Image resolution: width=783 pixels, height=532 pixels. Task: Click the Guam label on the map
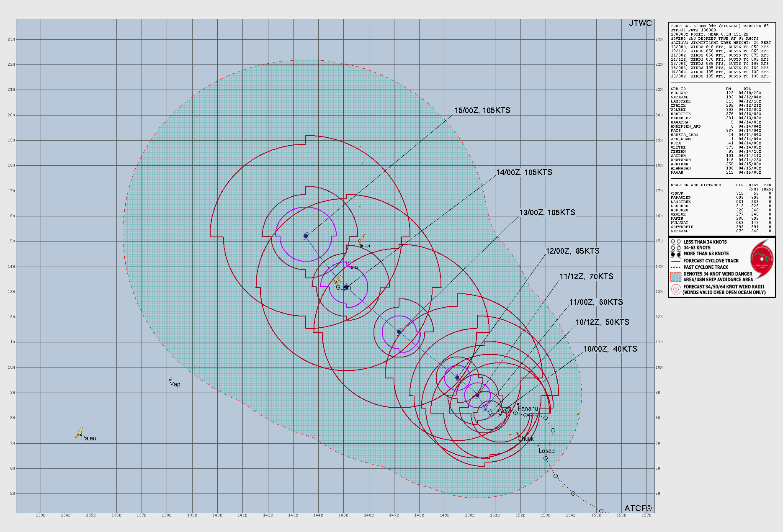pyautogui.click(x=343, y=288)
